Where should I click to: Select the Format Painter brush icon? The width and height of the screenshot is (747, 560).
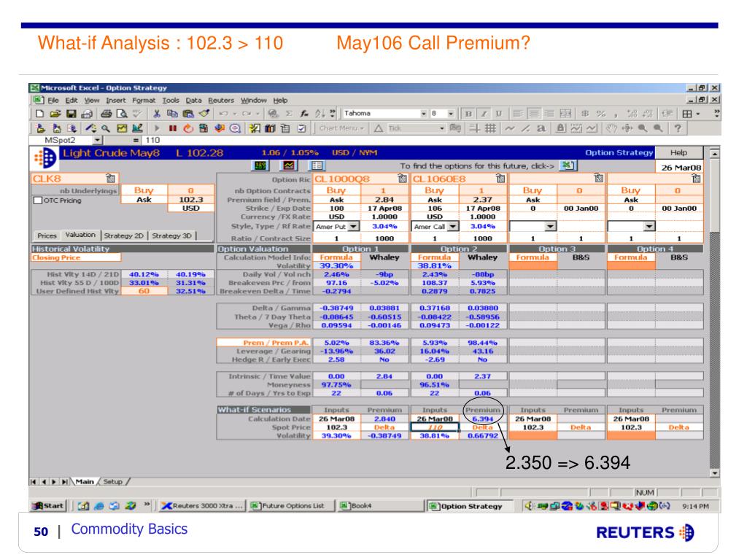coord(204,114)
